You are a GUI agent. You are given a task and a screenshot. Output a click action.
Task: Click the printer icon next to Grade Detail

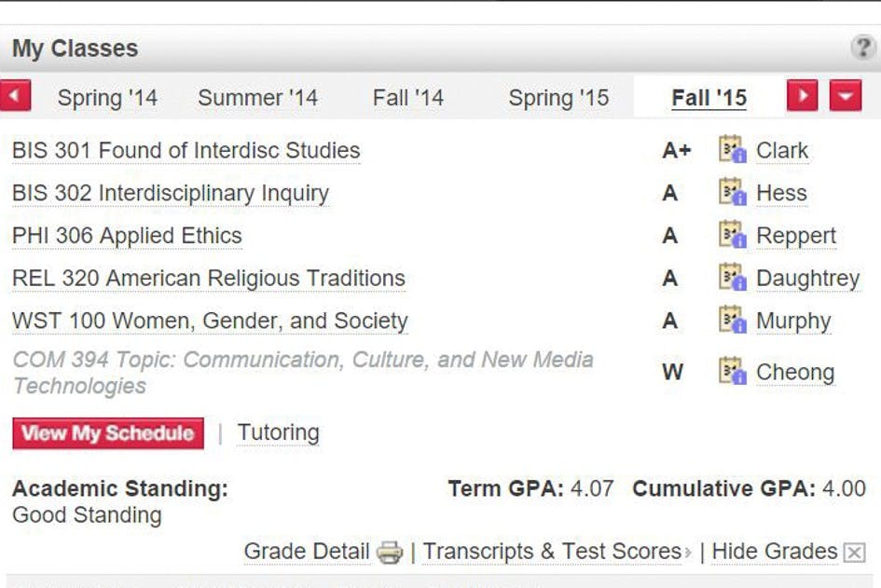[390, 553]
